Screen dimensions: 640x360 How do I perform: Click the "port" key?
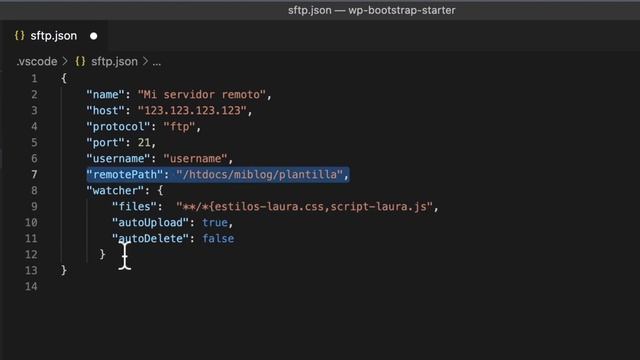[x=105, y=143]
